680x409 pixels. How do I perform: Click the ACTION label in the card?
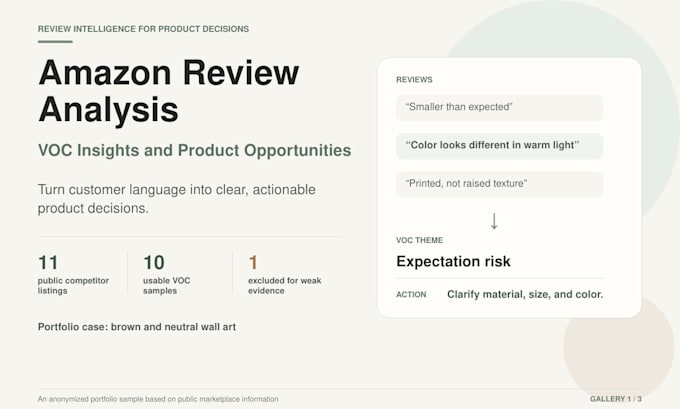pos(411,294)
